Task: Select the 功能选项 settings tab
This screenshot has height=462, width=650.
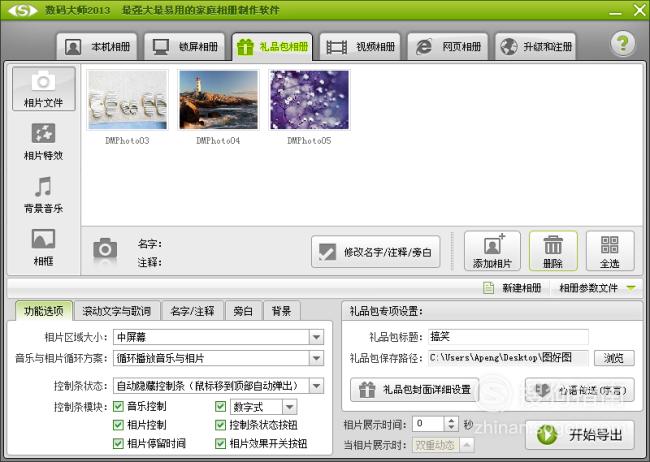Action: click(44, 311)
